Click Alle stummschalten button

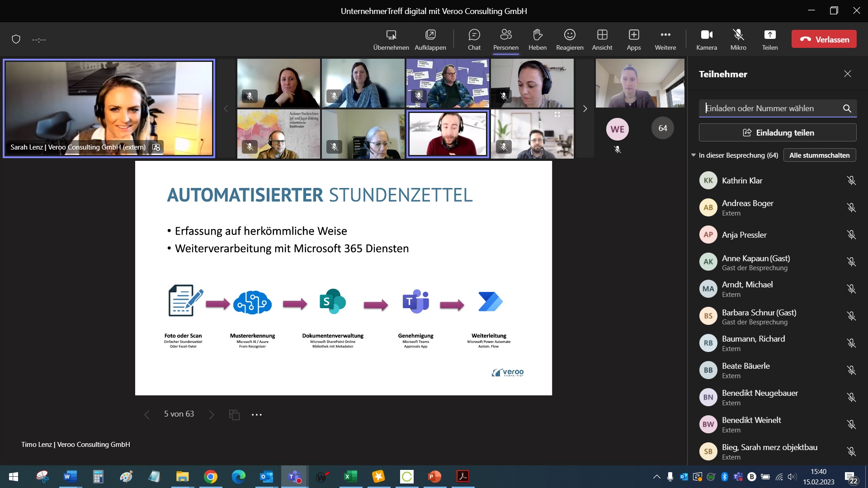click(x=819, y=155)
